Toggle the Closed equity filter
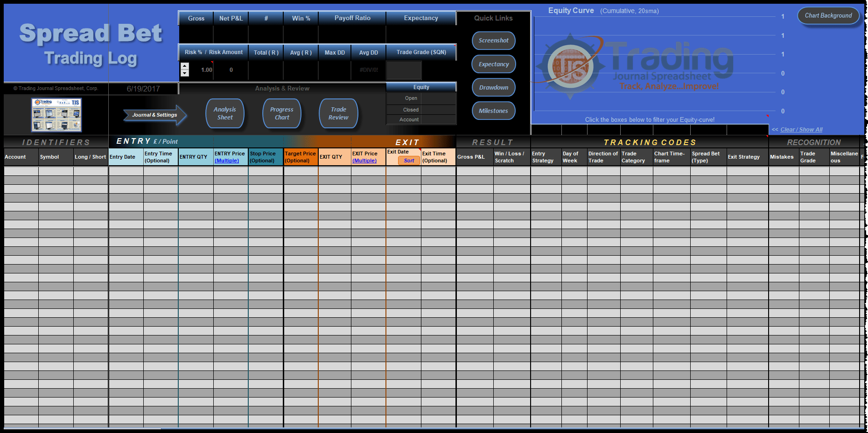The width and height of the screenshot is (868, 433). coord(410,109)
